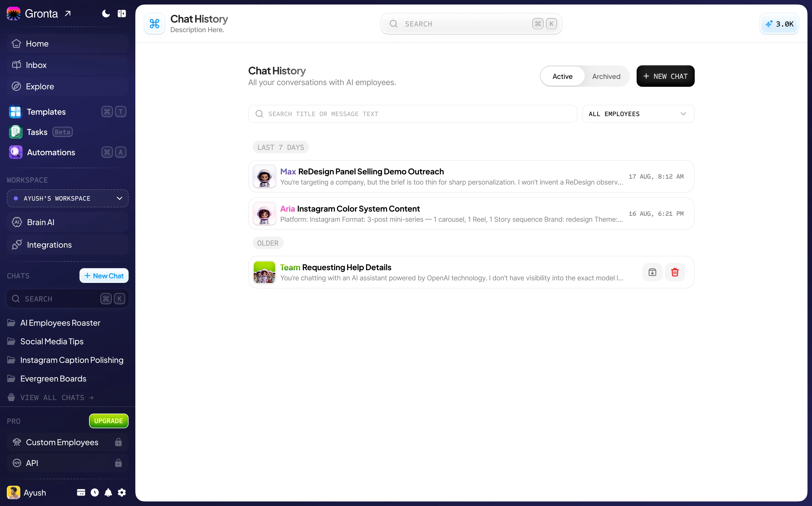Focus sidebar chats search field

[68, 299]
